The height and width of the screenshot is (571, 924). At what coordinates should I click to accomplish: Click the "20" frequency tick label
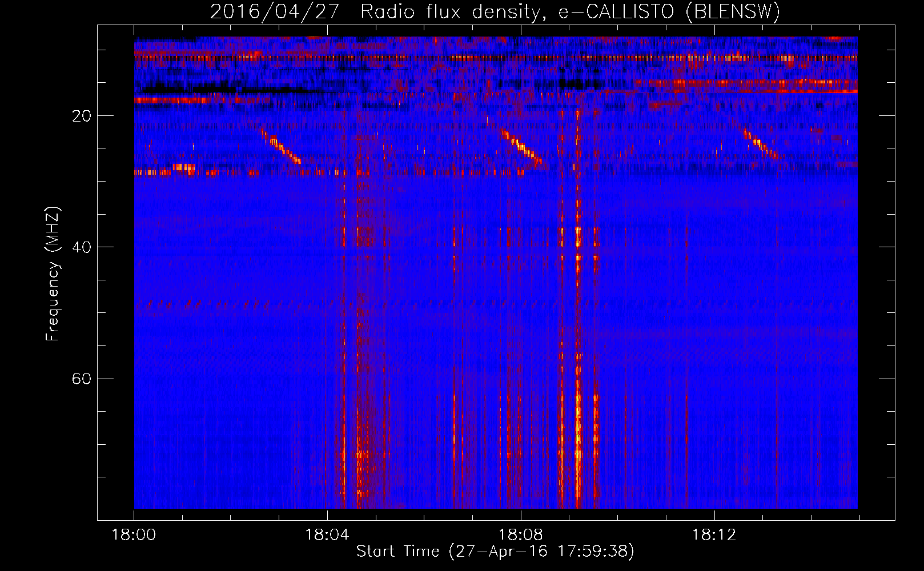(x=82, y=116)
